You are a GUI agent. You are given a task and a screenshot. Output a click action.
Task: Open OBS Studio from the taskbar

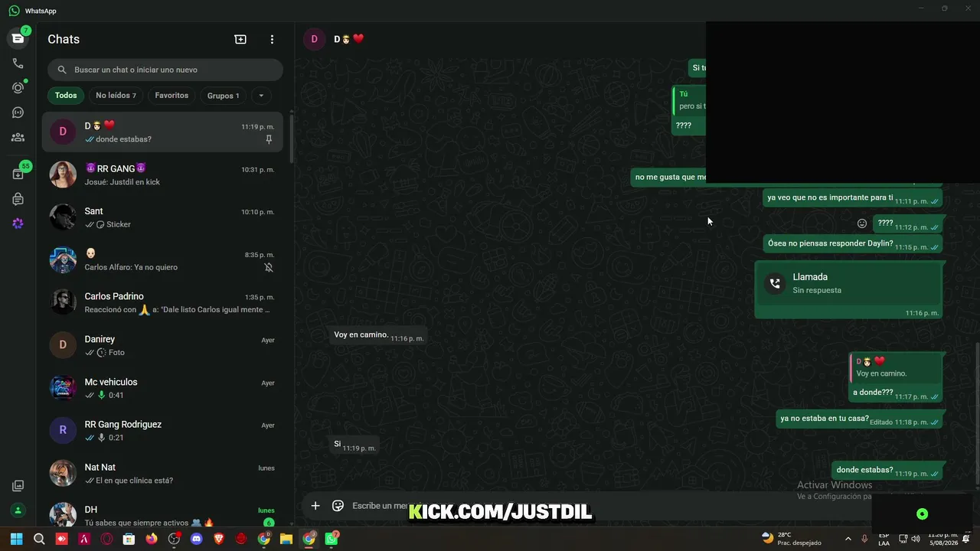pos(174,539)
